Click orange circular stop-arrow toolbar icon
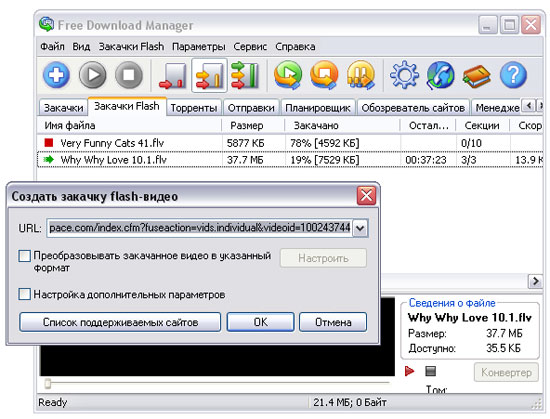Screen dimensions: 550x419 tap(324, 75)
